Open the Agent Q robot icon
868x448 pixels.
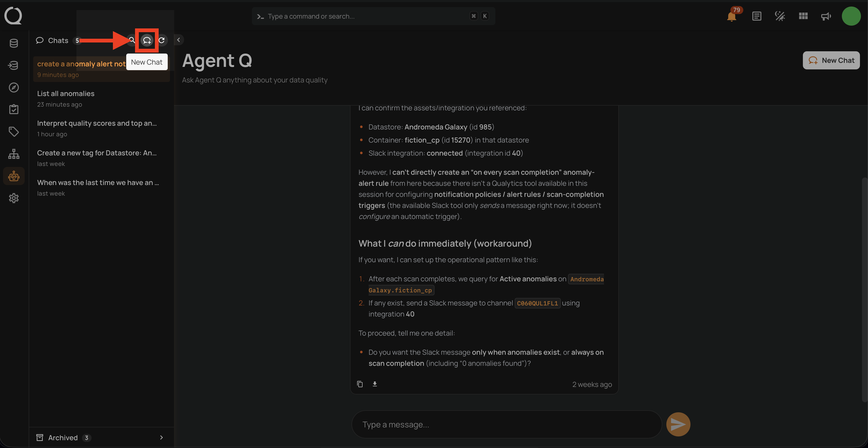tap(14, 175)
